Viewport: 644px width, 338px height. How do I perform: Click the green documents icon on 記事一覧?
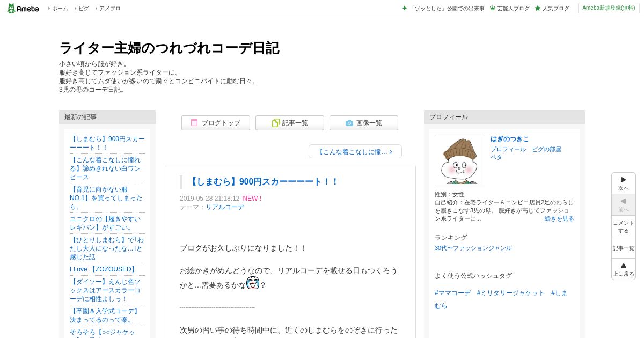click(275, 123)
